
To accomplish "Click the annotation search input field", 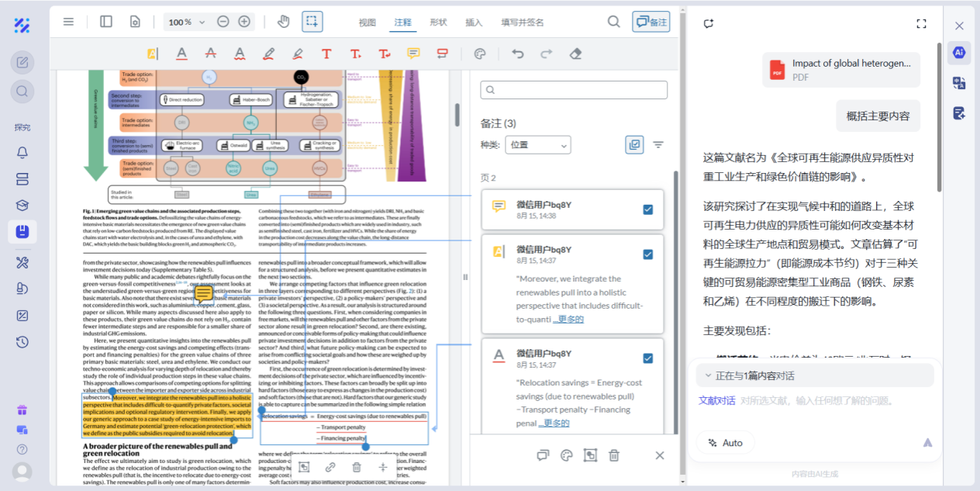I will coord(574,90).
